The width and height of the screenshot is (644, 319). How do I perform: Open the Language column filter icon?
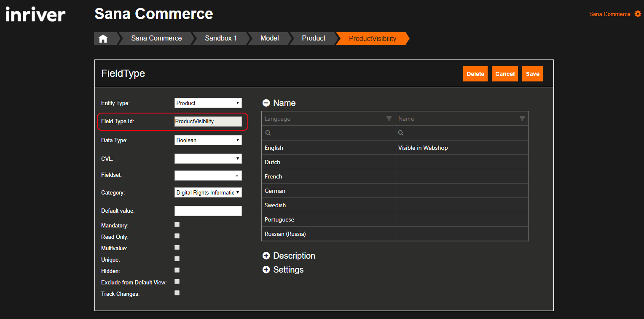pyautogui.click(x=389, y=119)
